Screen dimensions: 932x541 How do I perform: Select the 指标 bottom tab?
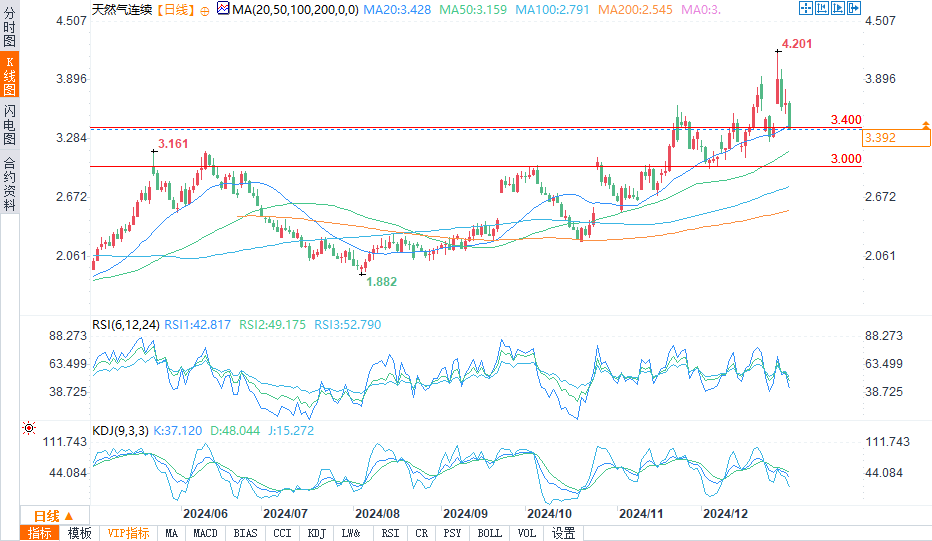(40, 533)
